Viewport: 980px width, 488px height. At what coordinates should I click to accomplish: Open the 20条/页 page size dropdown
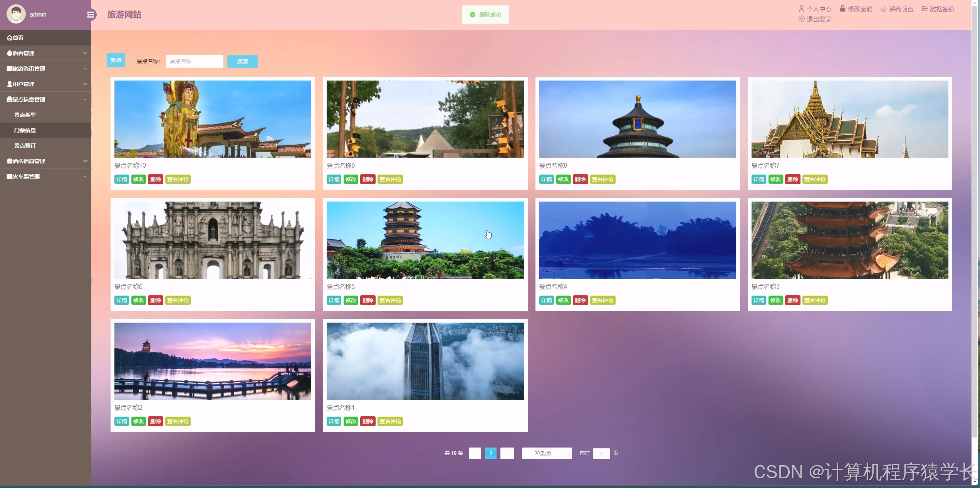click(x=547, y=453)
